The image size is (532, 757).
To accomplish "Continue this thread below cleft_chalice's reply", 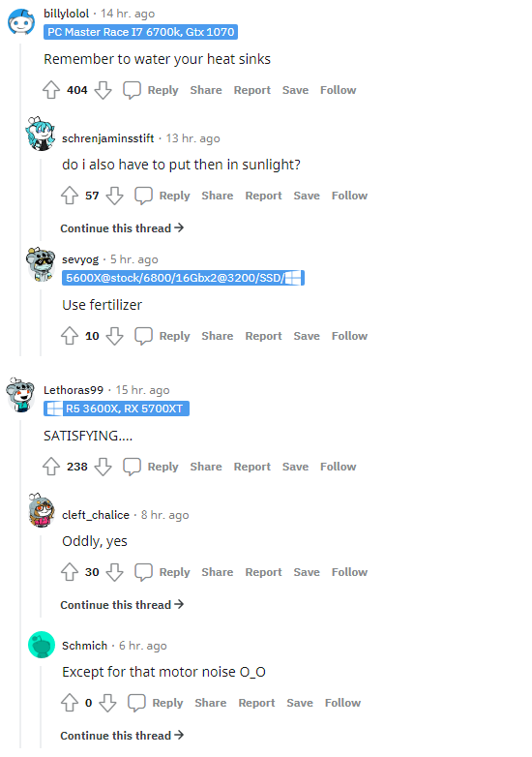I will (122, 605).
